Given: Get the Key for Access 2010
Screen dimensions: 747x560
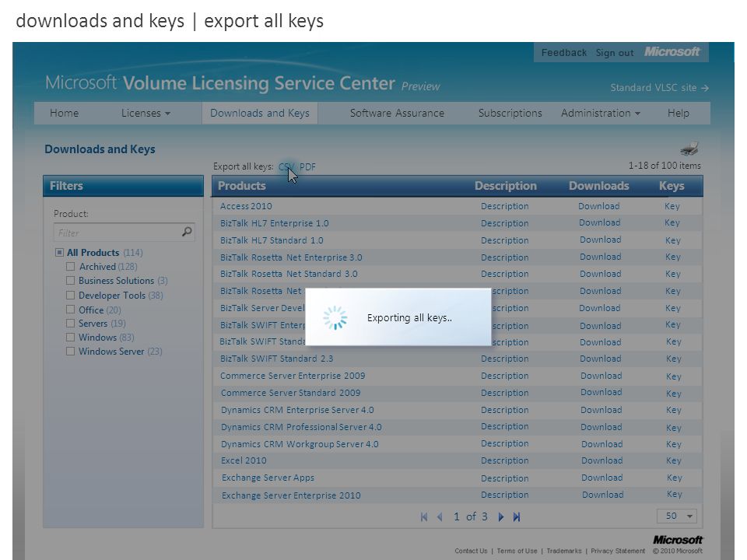Looking at the screenshot, I should pos(672,206).
